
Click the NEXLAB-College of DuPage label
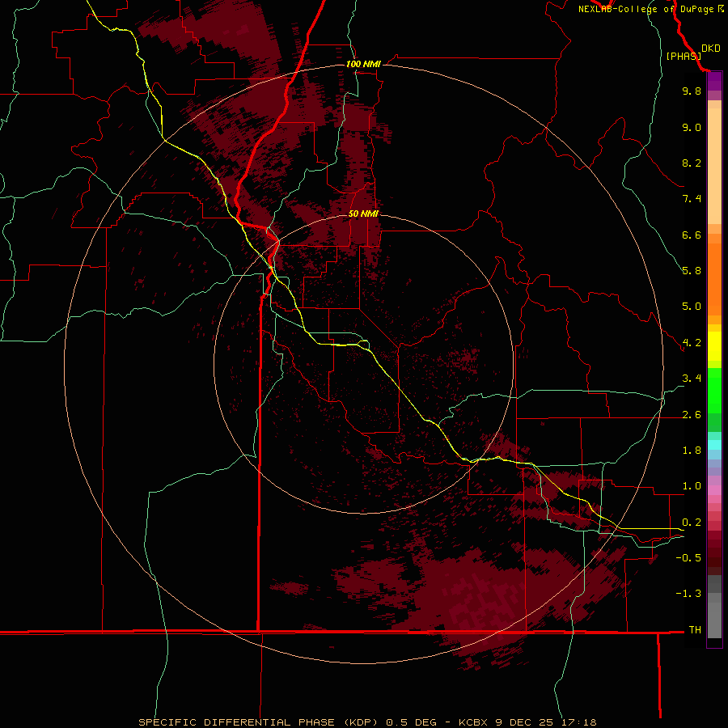coord(651,9)
